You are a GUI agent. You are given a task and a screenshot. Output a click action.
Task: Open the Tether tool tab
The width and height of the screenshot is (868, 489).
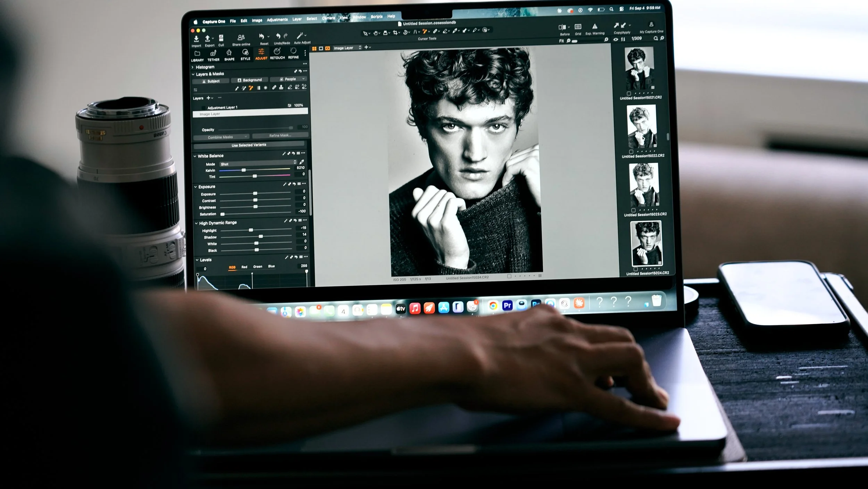[x=213, y=56]
